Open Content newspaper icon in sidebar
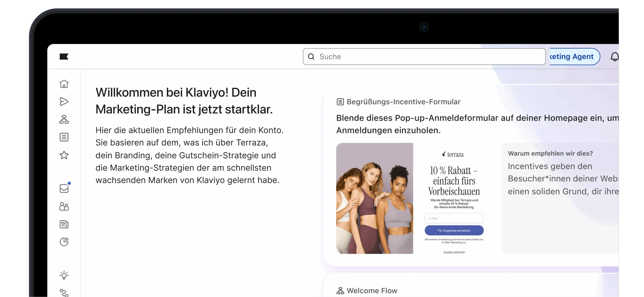This screenshot has height=297, width=644. pyautogui.click(x=64, y=224)
